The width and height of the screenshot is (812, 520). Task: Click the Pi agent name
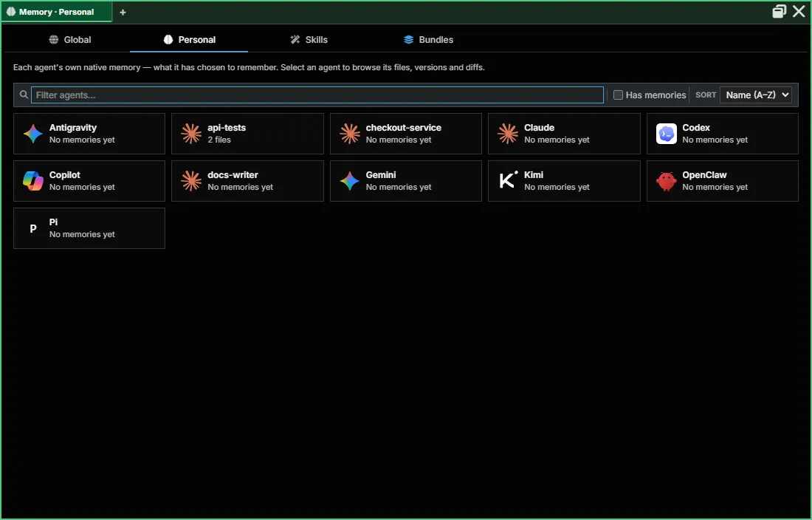[53, 222]
